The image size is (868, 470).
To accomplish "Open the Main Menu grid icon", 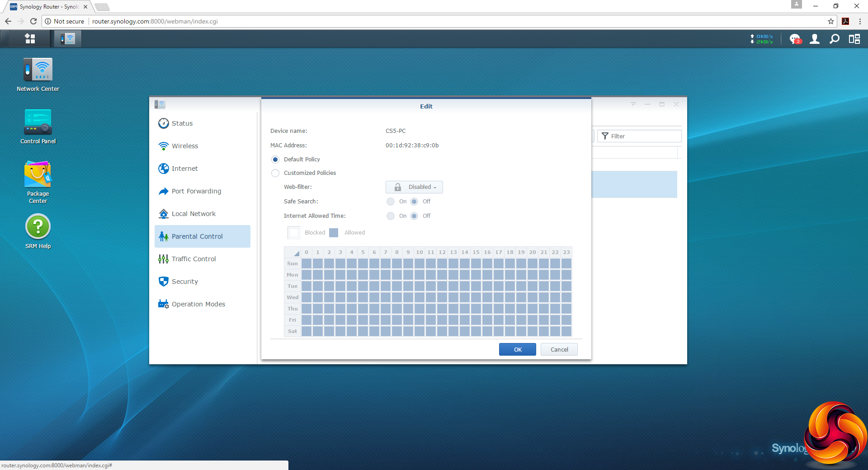I will point(30,39).
